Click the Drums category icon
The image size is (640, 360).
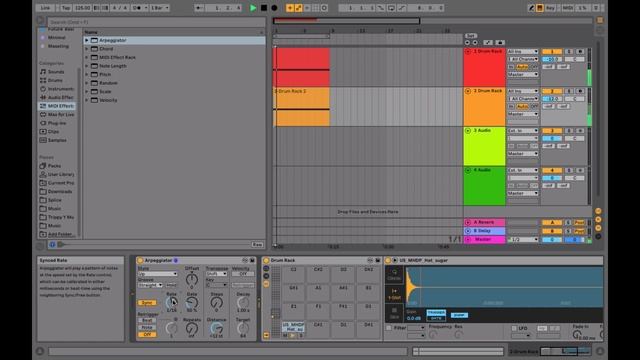pyautogui.click(x=43, y=80)
